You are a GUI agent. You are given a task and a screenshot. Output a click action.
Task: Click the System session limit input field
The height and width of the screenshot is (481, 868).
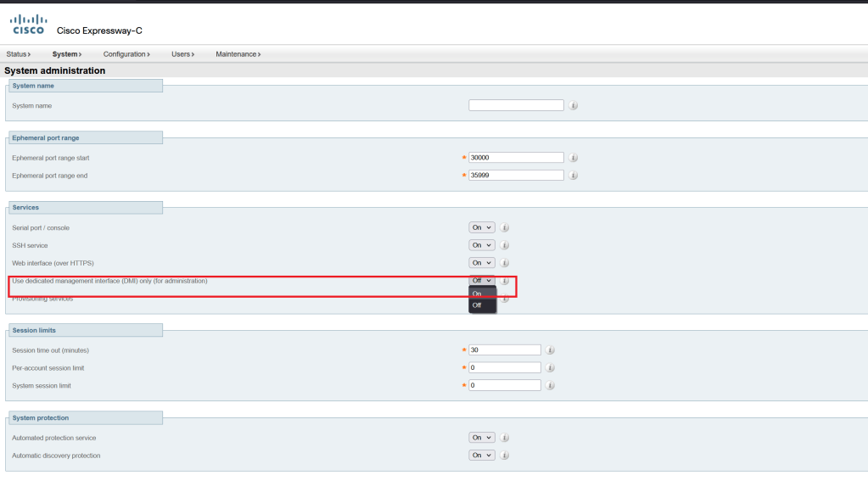(504, 385)
